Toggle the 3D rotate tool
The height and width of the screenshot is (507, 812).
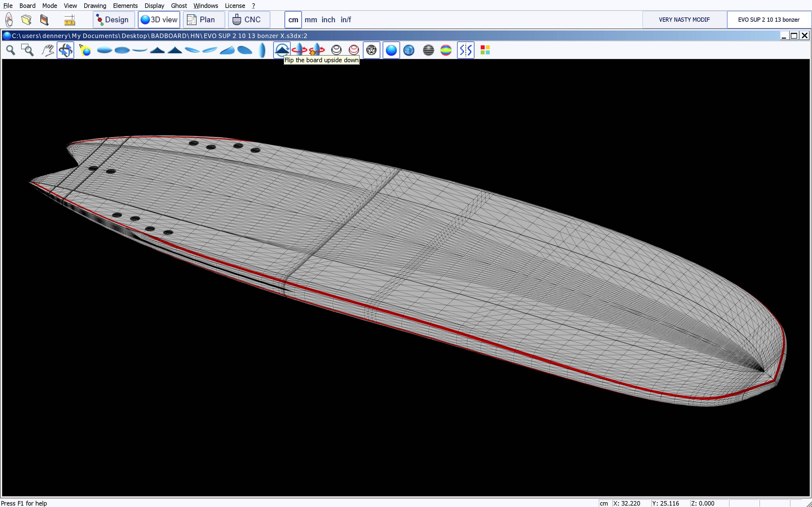[x=65, y=50]
